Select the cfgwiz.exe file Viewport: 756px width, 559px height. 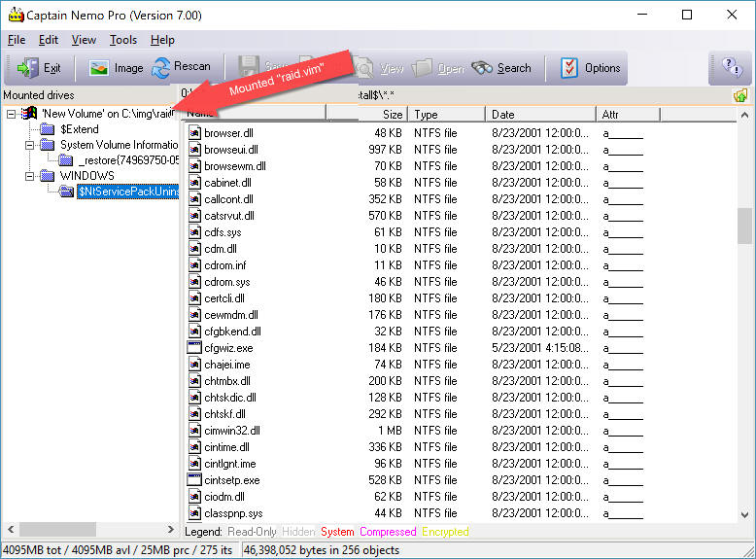(228, 348)
